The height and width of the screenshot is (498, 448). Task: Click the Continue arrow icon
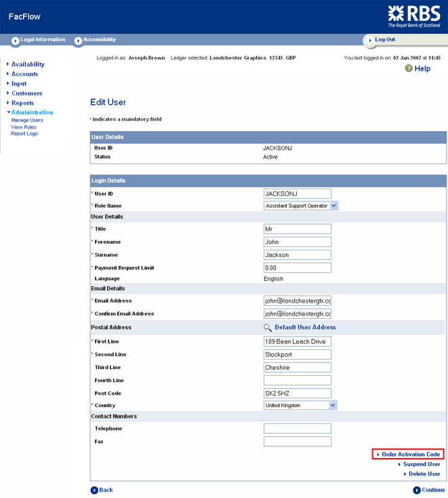[x=417, y=490]
